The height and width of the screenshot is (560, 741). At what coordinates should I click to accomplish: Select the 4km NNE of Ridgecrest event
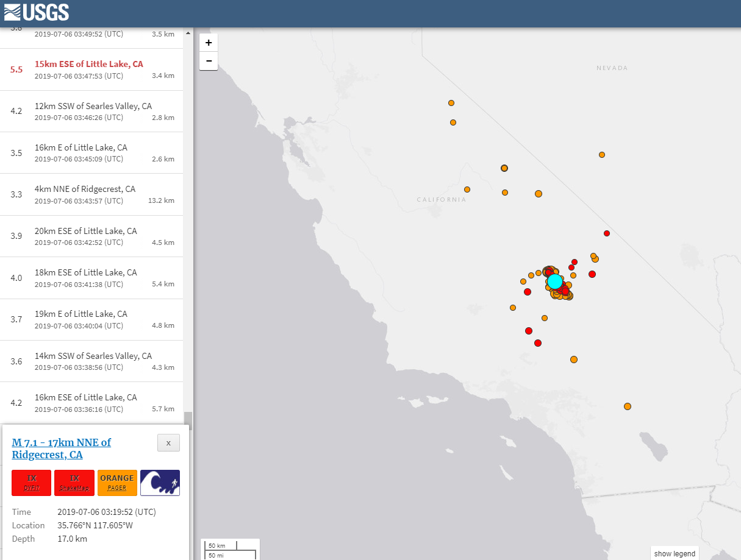(91, 194)
